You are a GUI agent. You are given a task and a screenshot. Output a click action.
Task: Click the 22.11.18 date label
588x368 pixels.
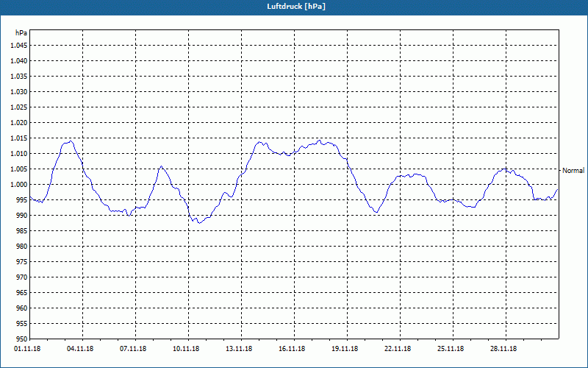(x=398, y=349)
